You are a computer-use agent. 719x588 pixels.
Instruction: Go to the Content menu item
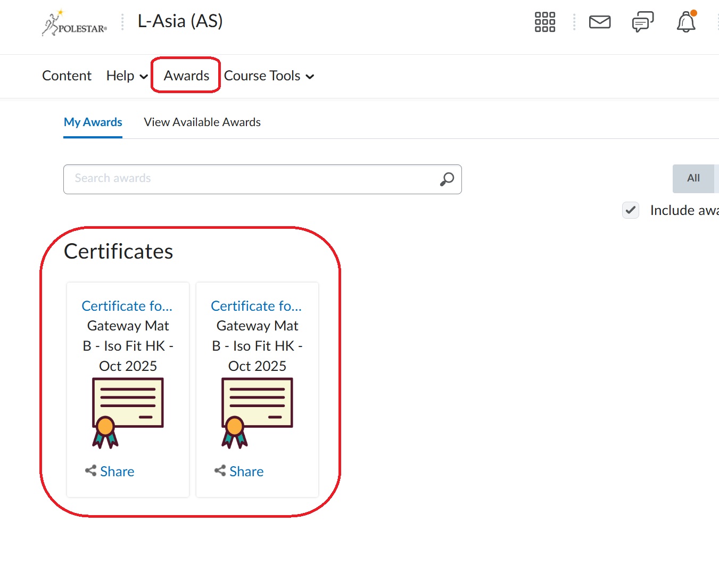click(67, 76)
